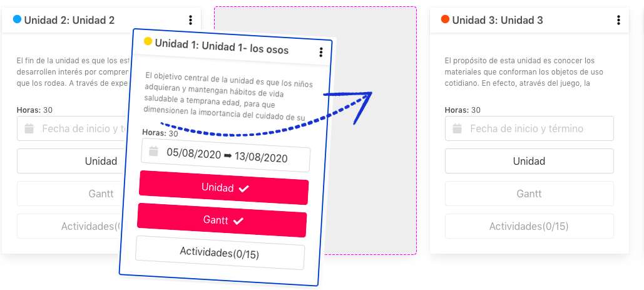Open the Unidad button in Unidad 3 card
The image size is (644, 290).
529,161
